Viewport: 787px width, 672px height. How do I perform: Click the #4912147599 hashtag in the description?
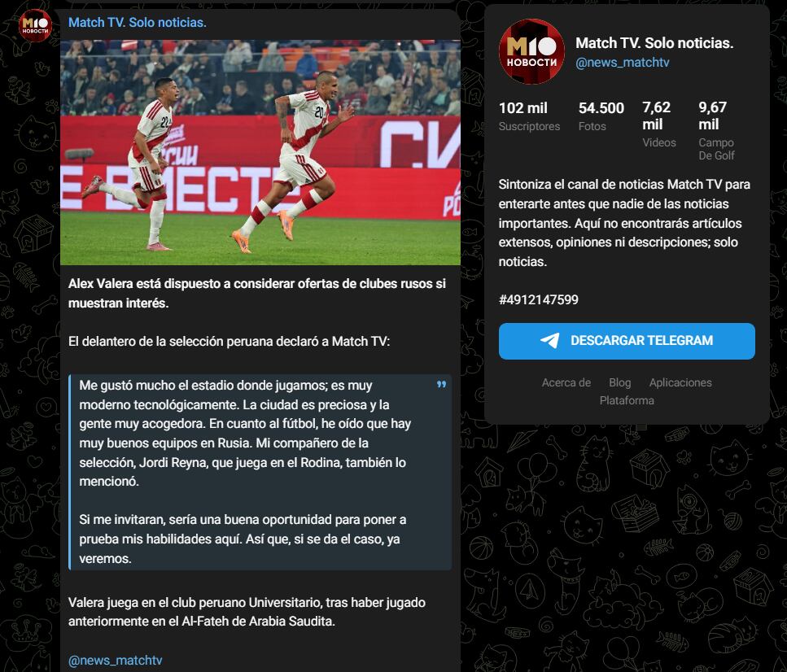538,299
